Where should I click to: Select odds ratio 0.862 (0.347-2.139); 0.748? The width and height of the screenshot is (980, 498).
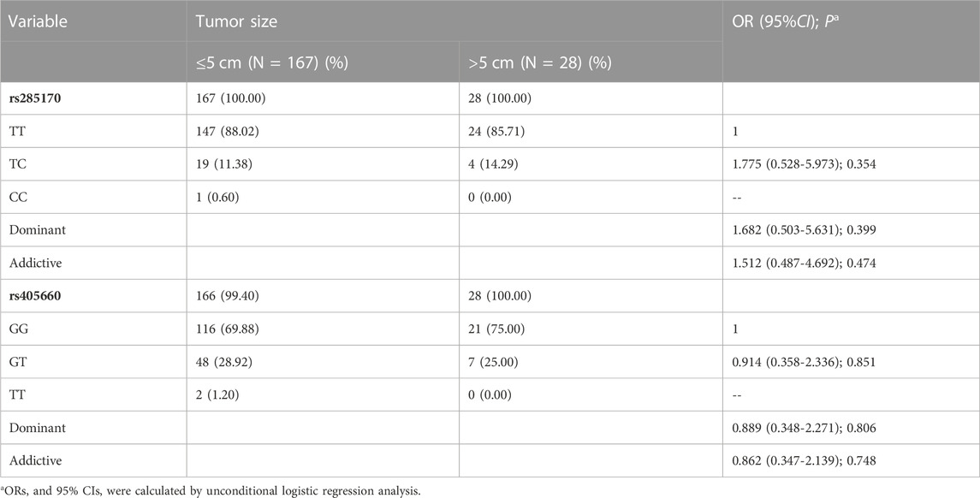click(x=804, y=461)
